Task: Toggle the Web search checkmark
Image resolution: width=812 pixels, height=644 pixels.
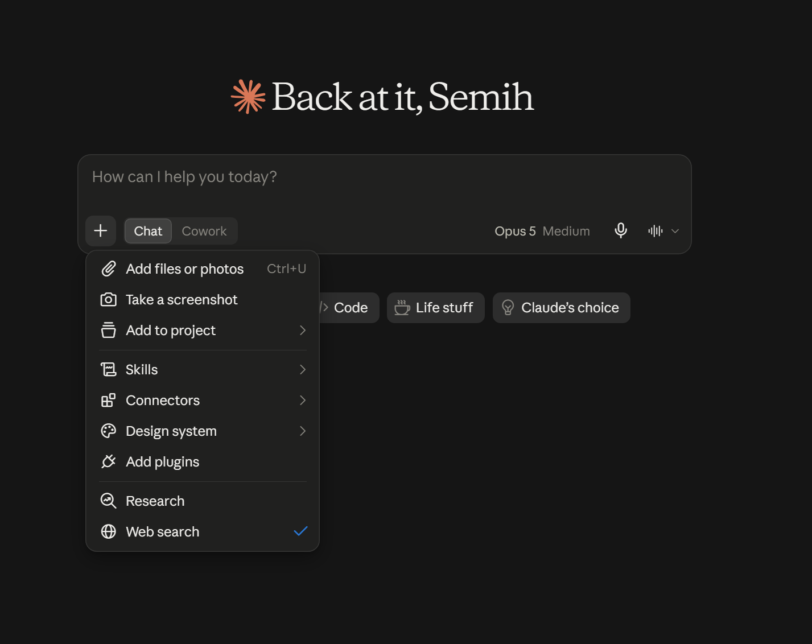Action: [x=300, y=531]
